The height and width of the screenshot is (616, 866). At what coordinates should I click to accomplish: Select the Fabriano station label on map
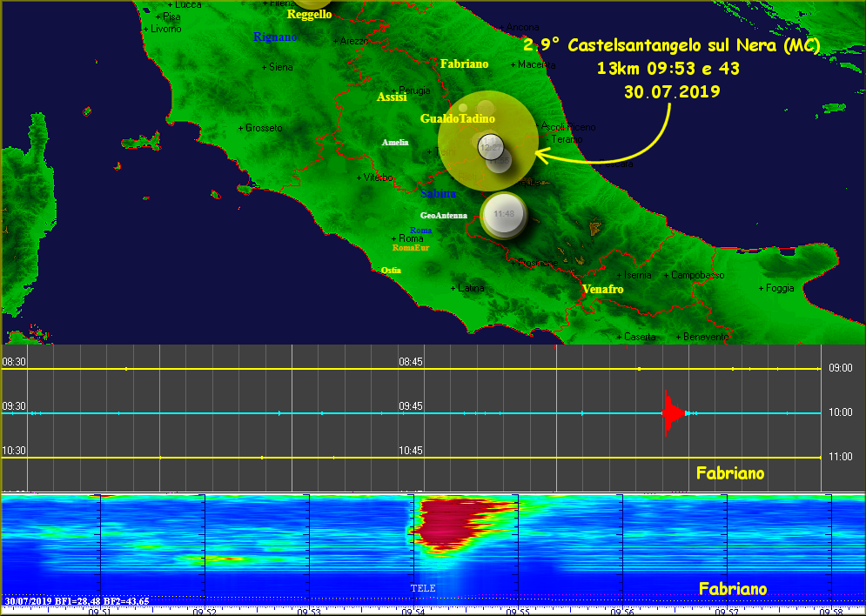[464, 64]
